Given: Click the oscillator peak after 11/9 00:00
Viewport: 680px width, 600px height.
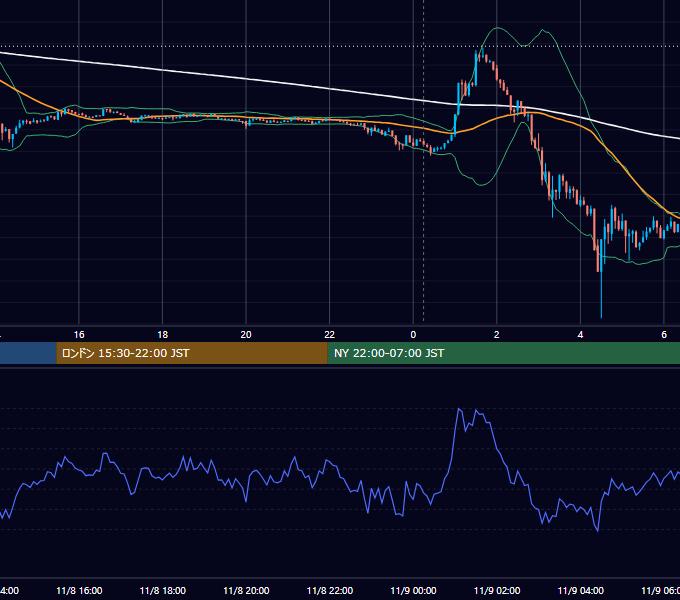Looking at the screenshot, I should click(x=459, y=409).
